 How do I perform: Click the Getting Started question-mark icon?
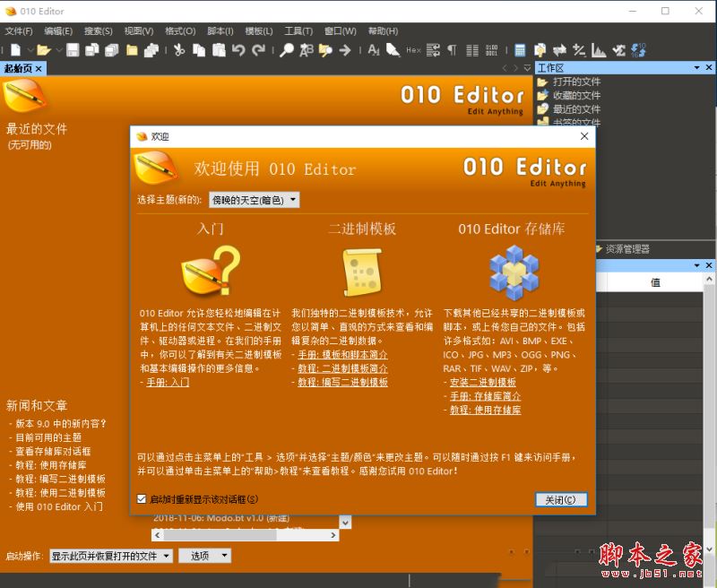tap(212, 271)
